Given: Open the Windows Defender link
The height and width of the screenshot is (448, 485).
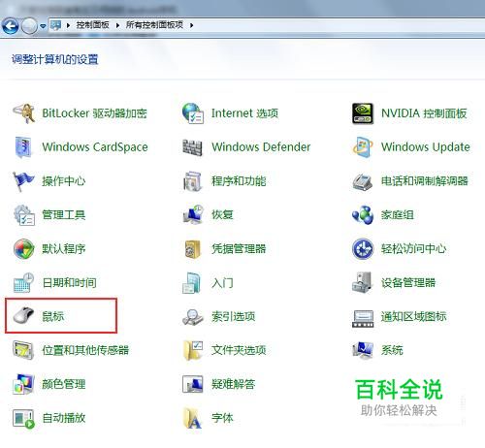Looking at the screenshot, I should 261,147.
